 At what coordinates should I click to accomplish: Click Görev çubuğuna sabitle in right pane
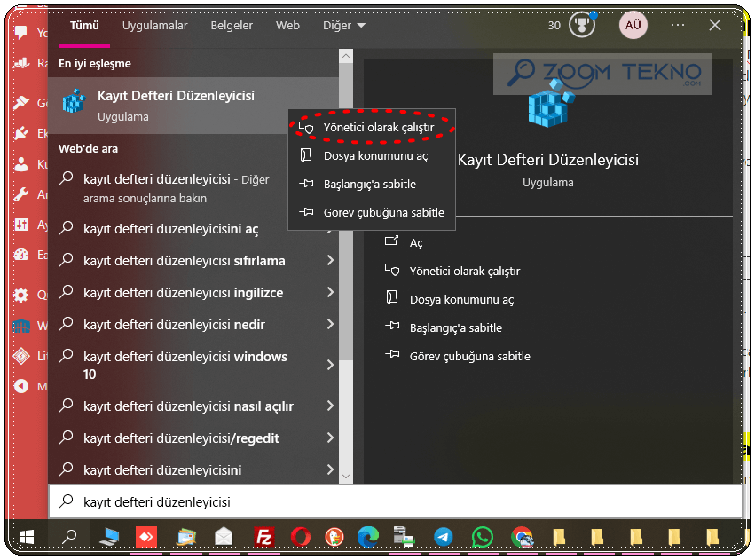[458, 356]
